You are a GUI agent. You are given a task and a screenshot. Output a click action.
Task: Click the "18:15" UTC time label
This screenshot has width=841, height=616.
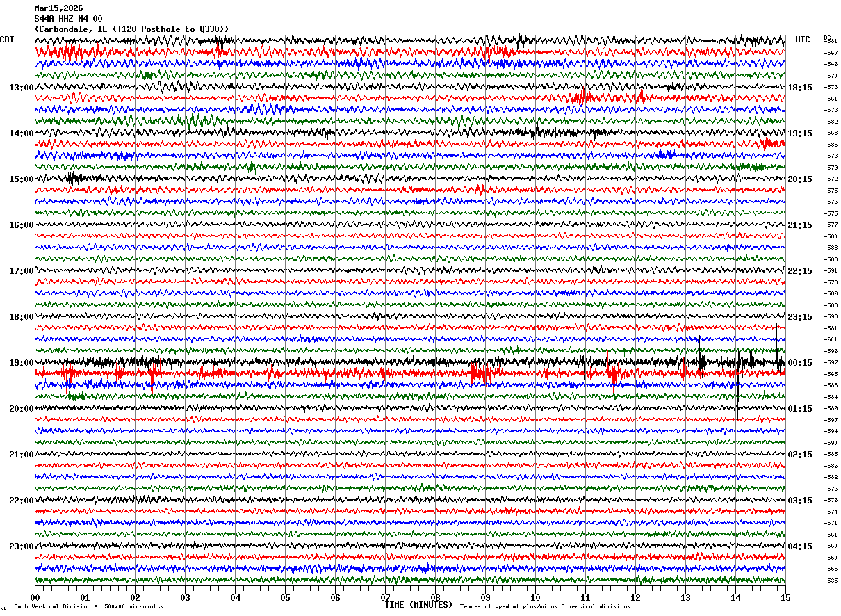[x=800, y=88]
